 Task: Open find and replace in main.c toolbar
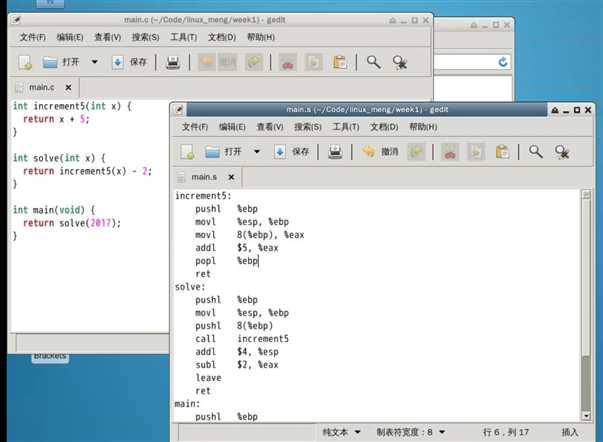coord(400,62)
